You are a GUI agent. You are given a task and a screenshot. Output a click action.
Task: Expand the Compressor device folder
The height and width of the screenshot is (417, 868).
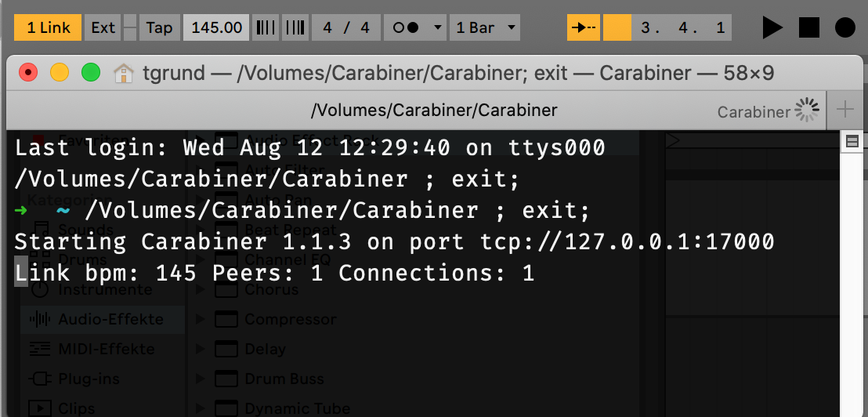pyautogui.click(x=201, y=319)
